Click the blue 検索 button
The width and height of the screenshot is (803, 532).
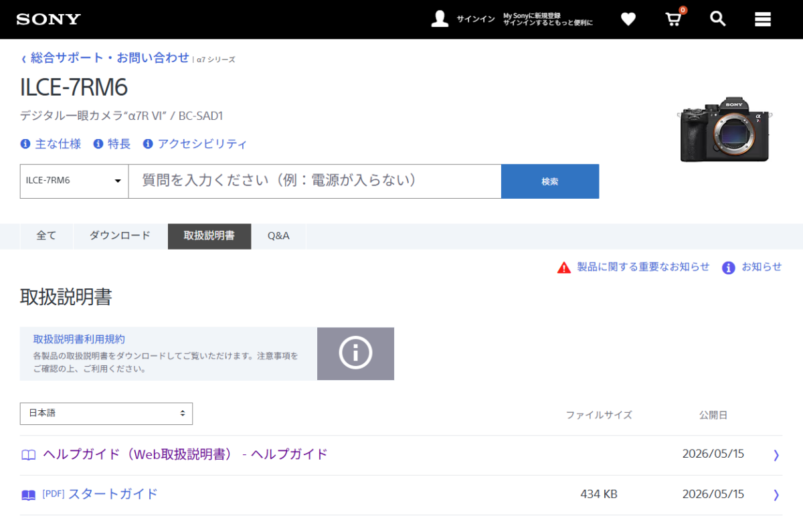(x=550, y=181)
